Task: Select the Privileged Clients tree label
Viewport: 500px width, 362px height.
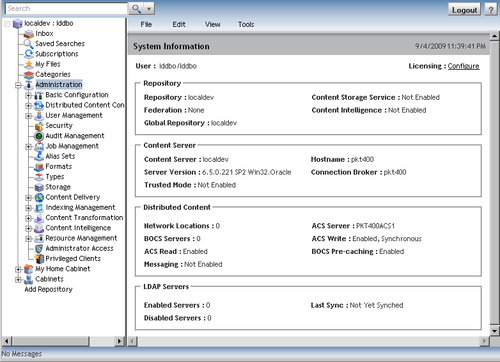Action: point(73,259)
